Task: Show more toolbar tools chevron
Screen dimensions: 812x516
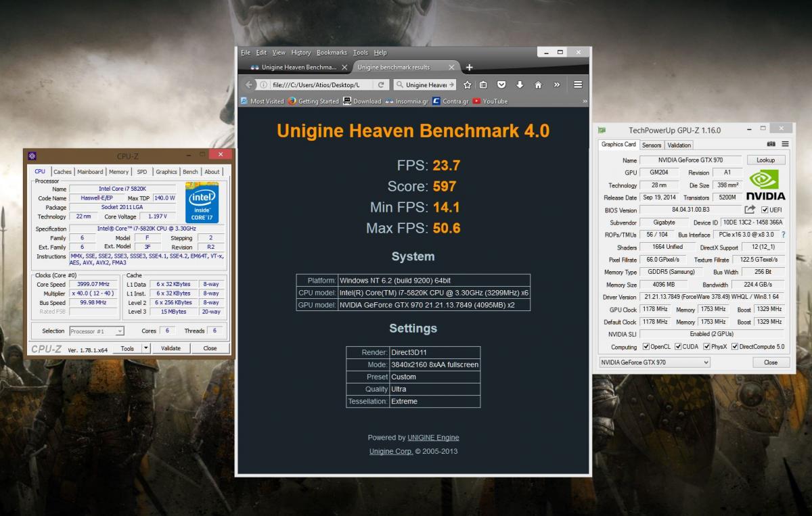Action: coord(556,85)
